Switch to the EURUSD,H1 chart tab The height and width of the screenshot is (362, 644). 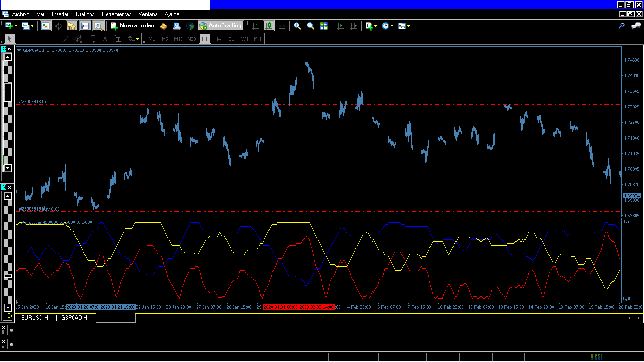(x=36, y=318)
